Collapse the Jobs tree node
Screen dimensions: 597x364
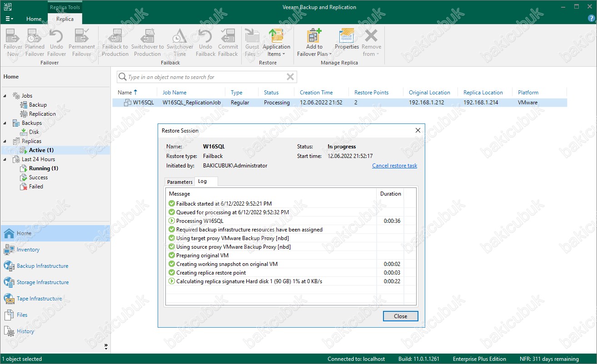(x=6, y=96)
